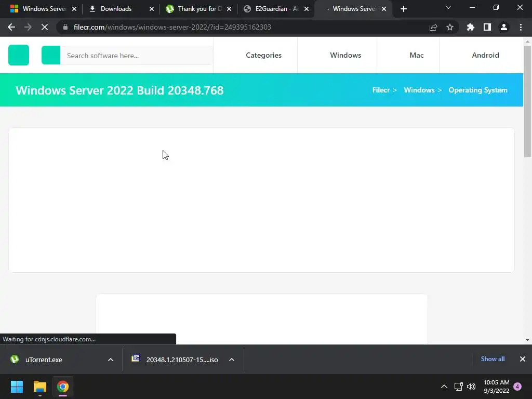Open the Android nav menu
532x399 pixels.
tap(485, 55)
